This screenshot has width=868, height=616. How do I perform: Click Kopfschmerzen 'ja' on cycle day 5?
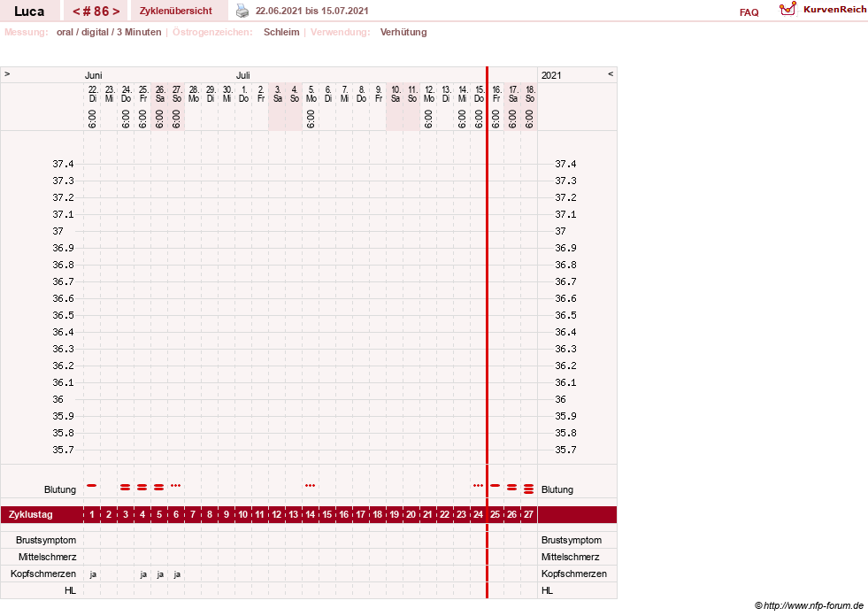click(160, 574)
